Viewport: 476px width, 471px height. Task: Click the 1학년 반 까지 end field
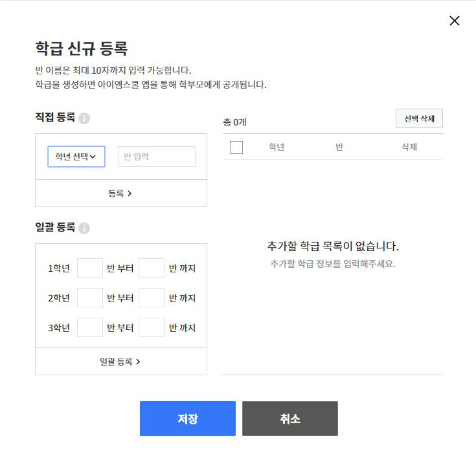pyautogui.click(x=152, y=268)
